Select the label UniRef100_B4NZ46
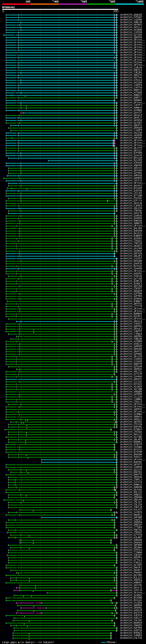The image size is (146, 644). pos(131,221)
